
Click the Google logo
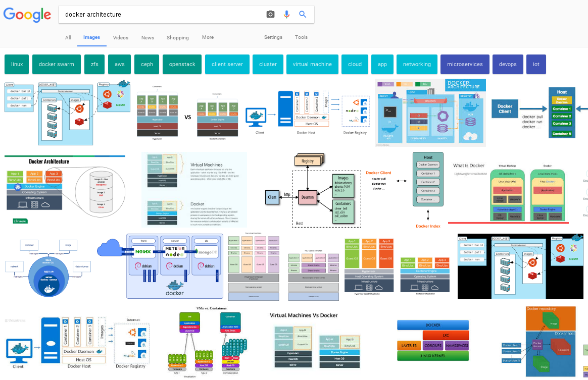[27, 15]
